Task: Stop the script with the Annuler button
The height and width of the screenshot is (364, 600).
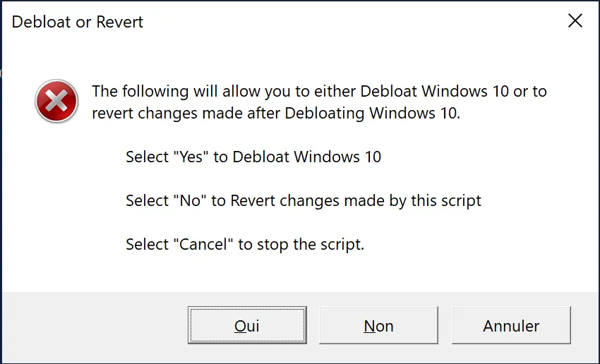Action: [x=511, y=325]
